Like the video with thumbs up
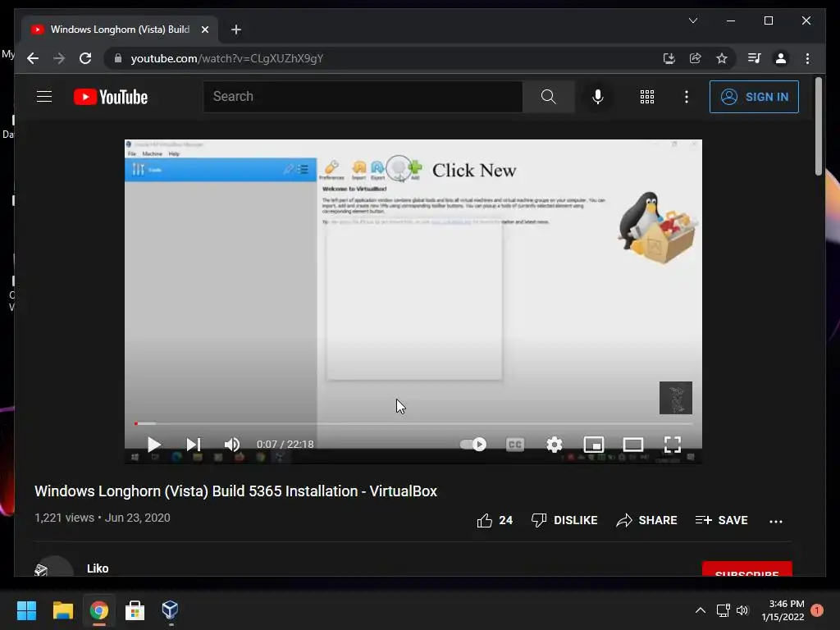The height and width of the screenshot is (630, 840). tap(494, 520)
